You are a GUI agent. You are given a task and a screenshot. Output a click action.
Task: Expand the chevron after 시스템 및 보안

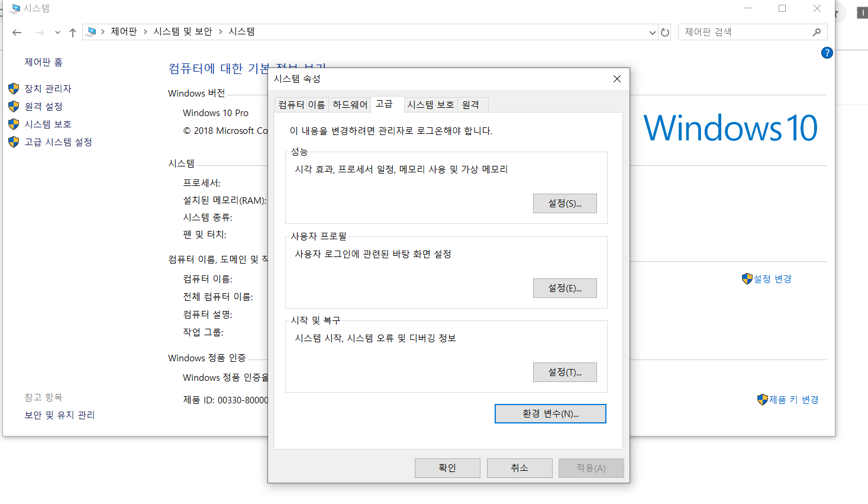tap(220, 31)
